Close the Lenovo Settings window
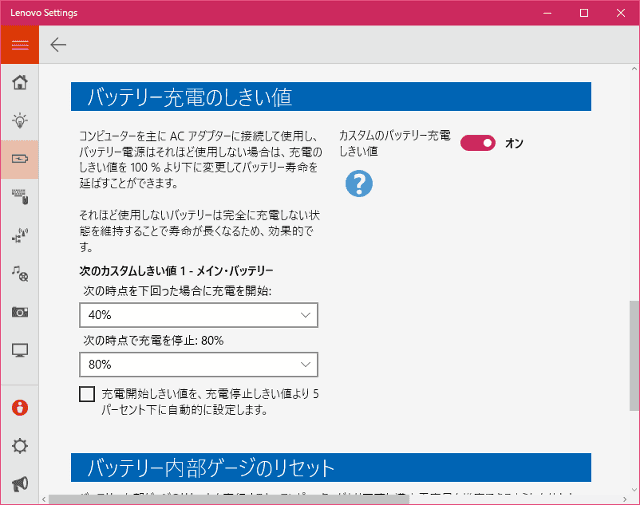This screenshot has height=505, width=640. [621, 13]
